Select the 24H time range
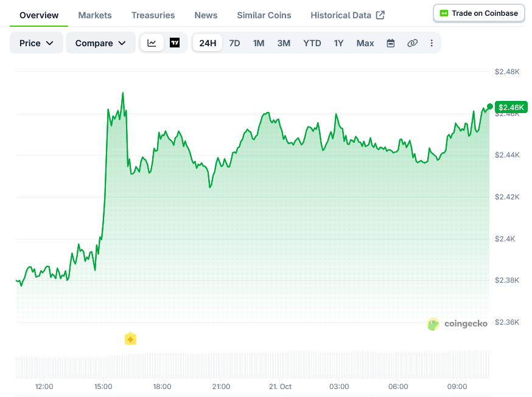The width and height of the screenshot is (532, 397). point(208,43)
